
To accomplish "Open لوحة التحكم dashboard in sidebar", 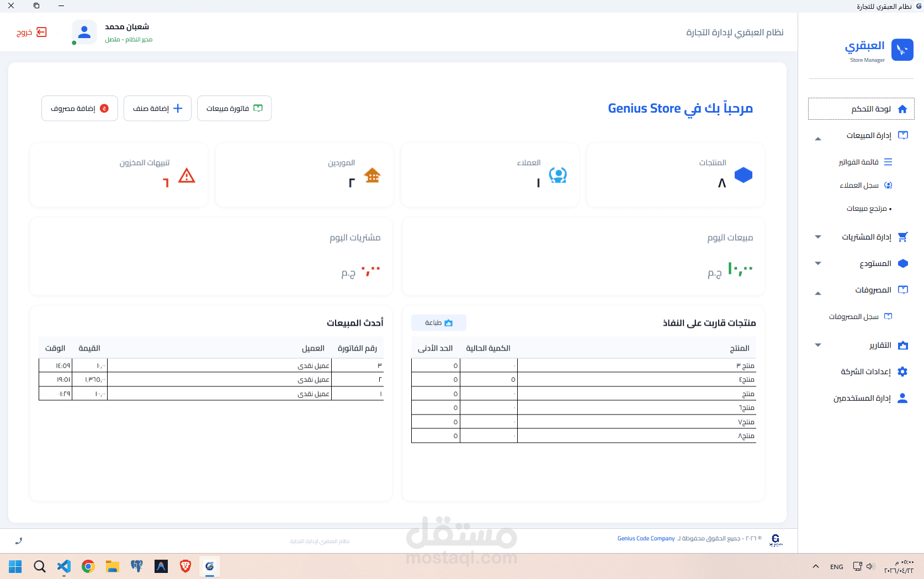I will coord(861,109).
